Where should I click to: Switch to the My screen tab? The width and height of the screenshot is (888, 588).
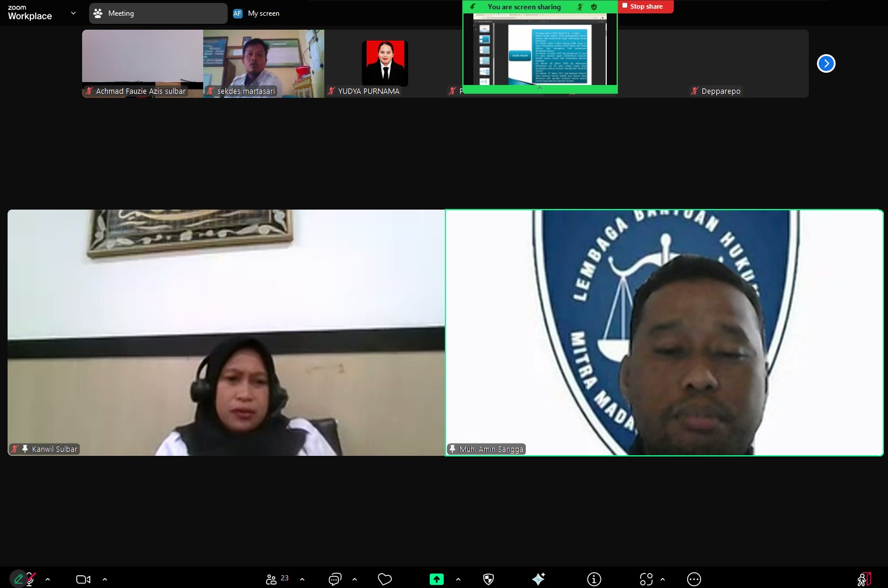(257, 13)
